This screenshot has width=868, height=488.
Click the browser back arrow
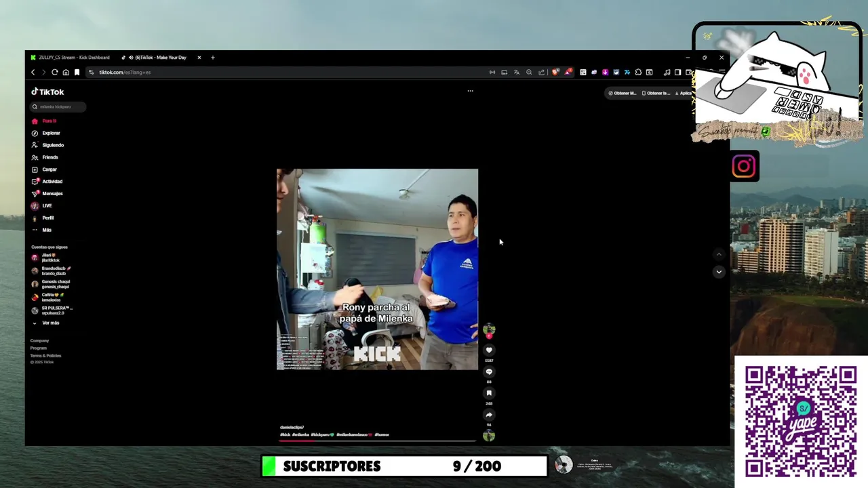click(33, 72)
